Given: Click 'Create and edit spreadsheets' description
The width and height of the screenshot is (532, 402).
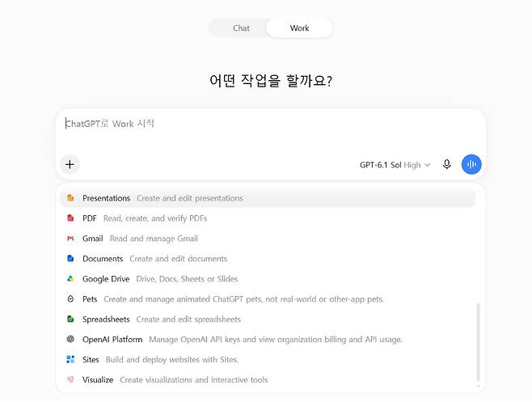Looking at the screenshot, I should click(188, 319).
